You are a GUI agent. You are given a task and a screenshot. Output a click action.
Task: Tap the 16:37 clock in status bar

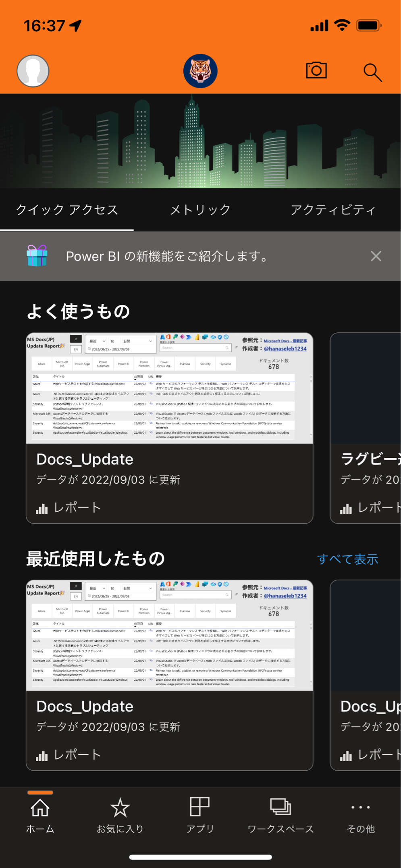click(44, 26)
